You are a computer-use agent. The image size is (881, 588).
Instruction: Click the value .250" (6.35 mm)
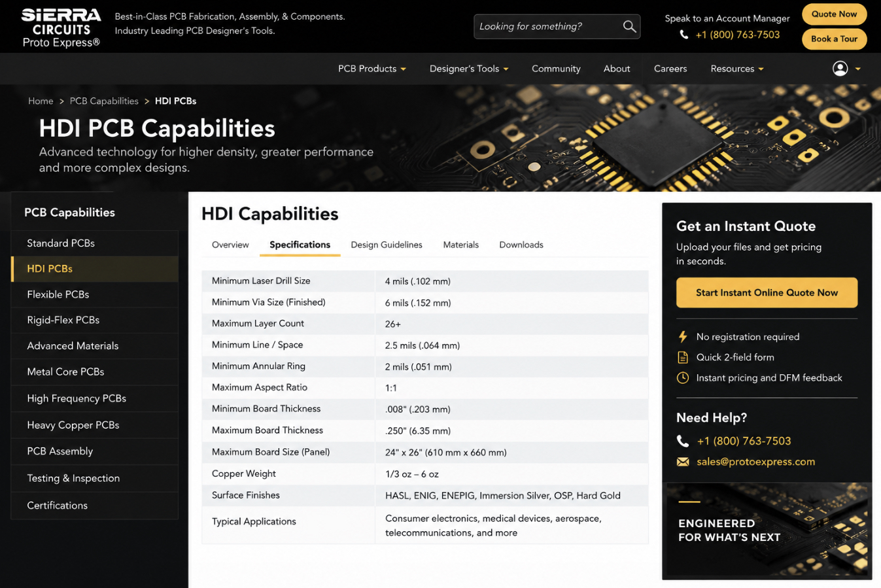coord(418,431)
